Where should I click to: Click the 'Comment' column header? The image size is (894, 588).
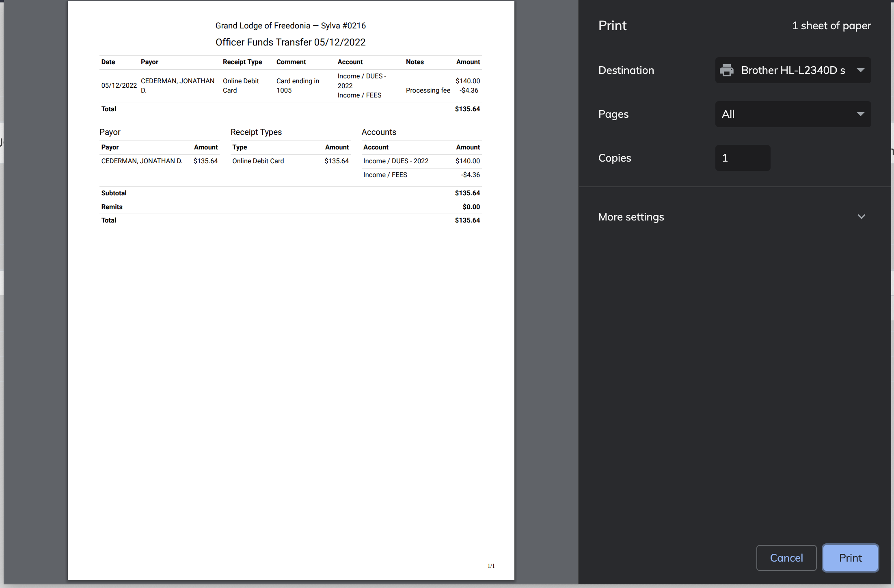point(291,62)
